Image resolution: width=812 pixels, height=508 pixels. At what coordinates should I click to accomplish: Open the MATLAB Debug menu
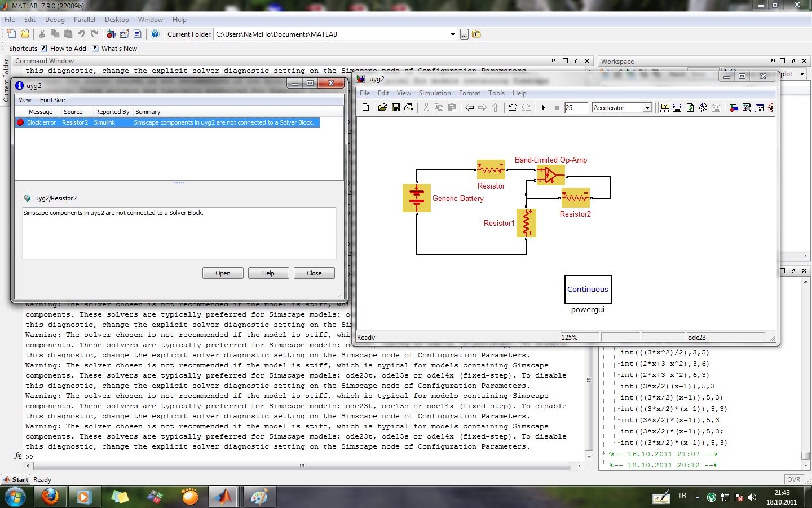click(x=55, y=19)
